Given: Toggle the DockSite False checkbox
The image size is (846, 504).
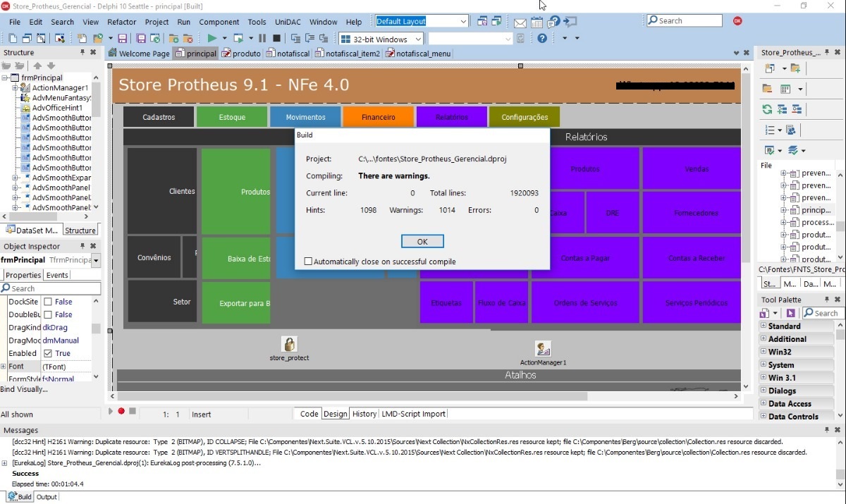Looking at the screenshot, I should click(48, 302).
